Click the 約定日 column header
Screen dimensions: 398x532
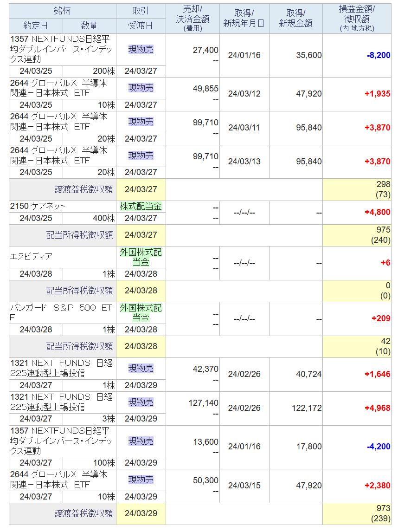point(36,26)
